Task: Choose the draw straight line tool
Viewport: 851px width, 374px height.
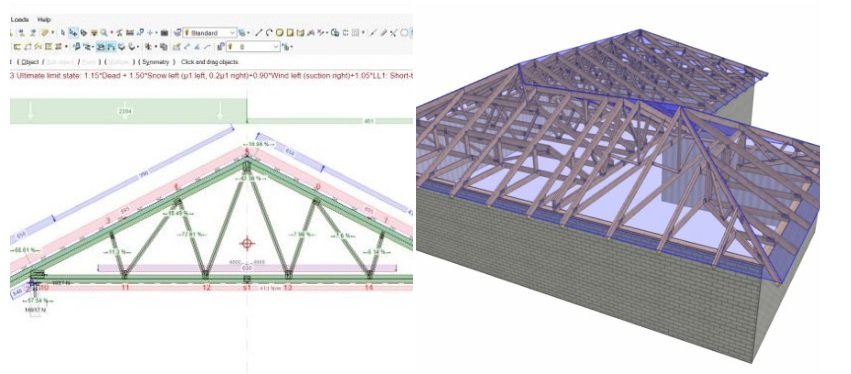Action: (258, 33)
